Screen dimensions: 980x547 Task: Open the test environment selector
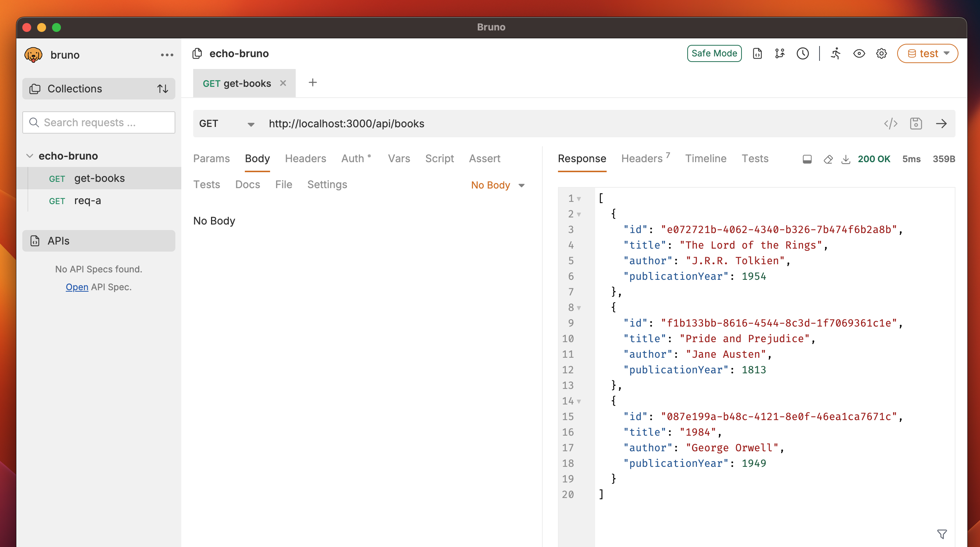point(927,53)
